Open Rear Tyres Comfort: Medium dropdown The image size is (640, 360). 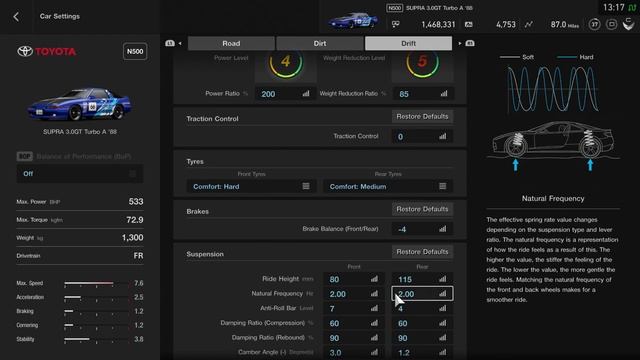pos(388,187)
